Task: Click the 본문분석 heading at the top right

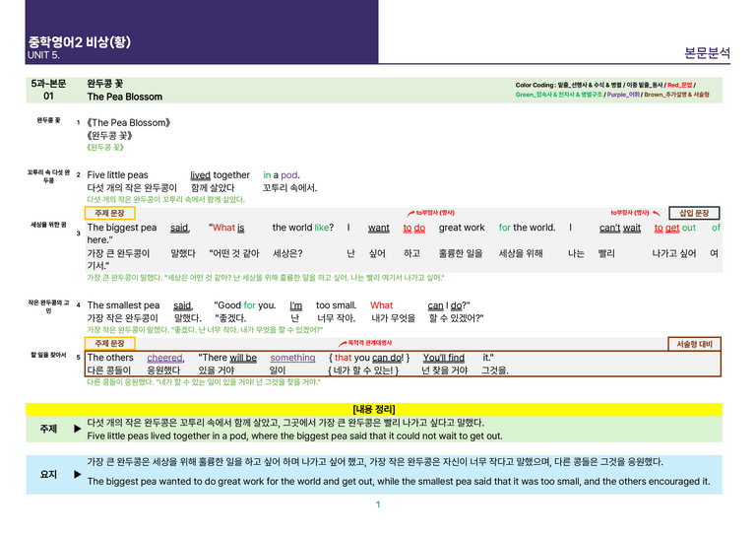Action: [x=708, y=52]
